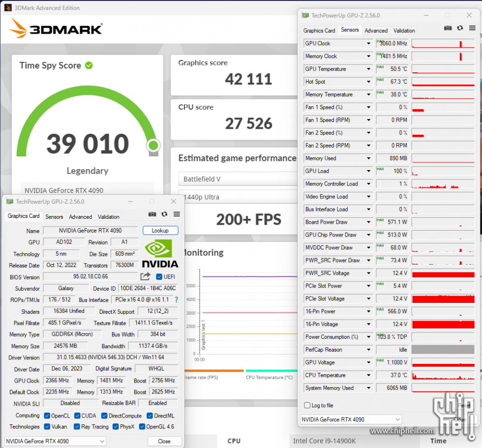Toggle the Ray Tracing checkbox
Screen dimensions: 482x448
(x=77, y=426)
